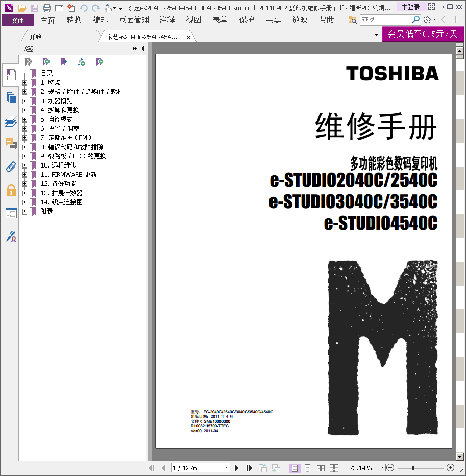This screenshot has width=466, height=476.
Task: Enable single page view mode
Action: [x=295, y=468]
